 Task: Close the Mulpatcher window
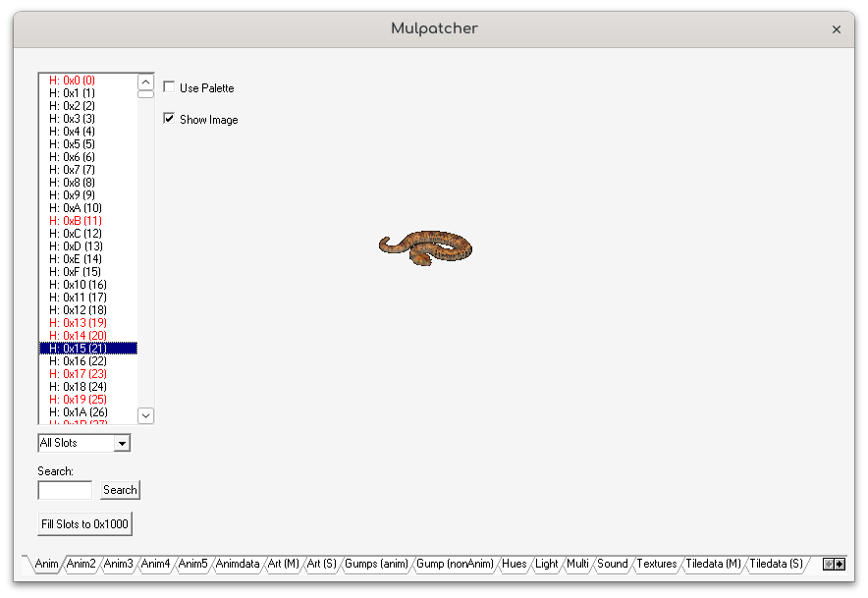click(x=836, y=29)
